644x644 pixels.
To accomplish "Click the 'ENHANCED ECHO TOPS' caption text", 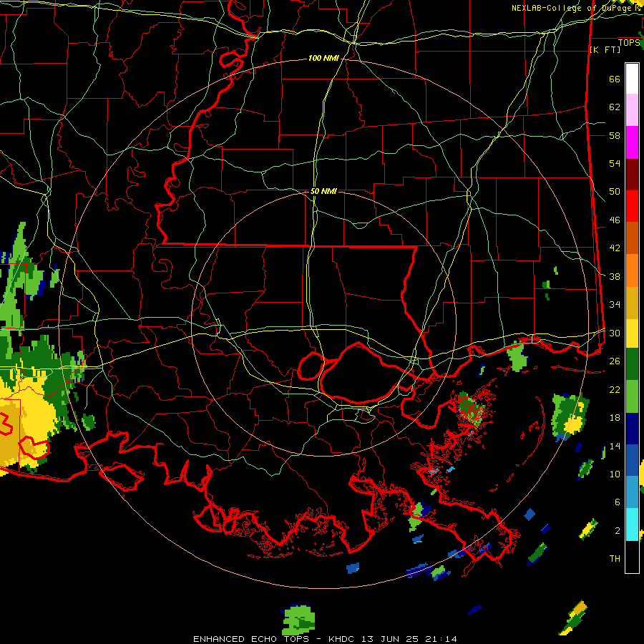I will tap(251, 639).
